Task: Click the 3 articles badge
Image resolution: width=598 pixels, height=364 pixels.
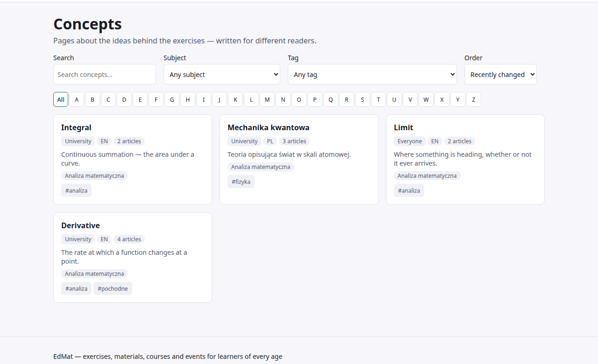Action: click(x=294, y=141)
